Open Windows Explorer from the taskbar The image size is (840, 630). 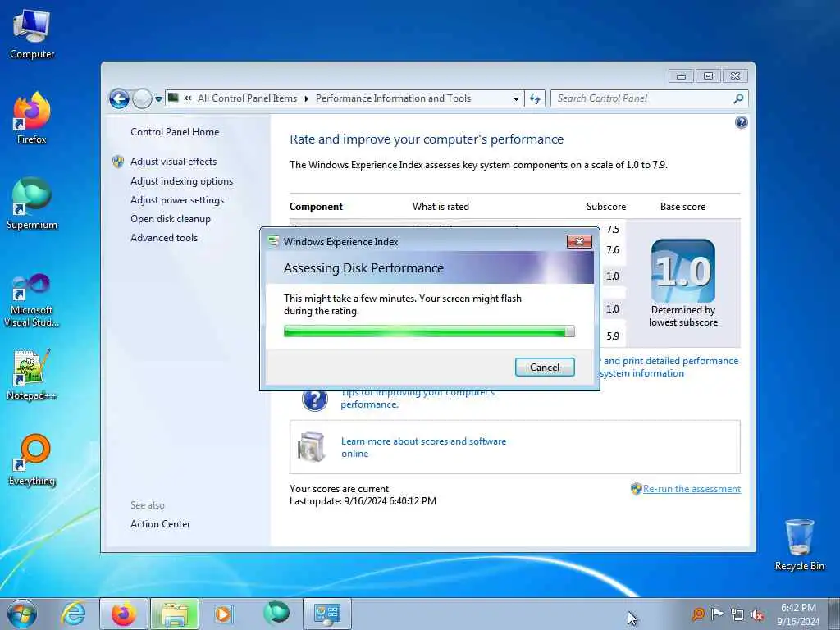(x=175, y=614)
